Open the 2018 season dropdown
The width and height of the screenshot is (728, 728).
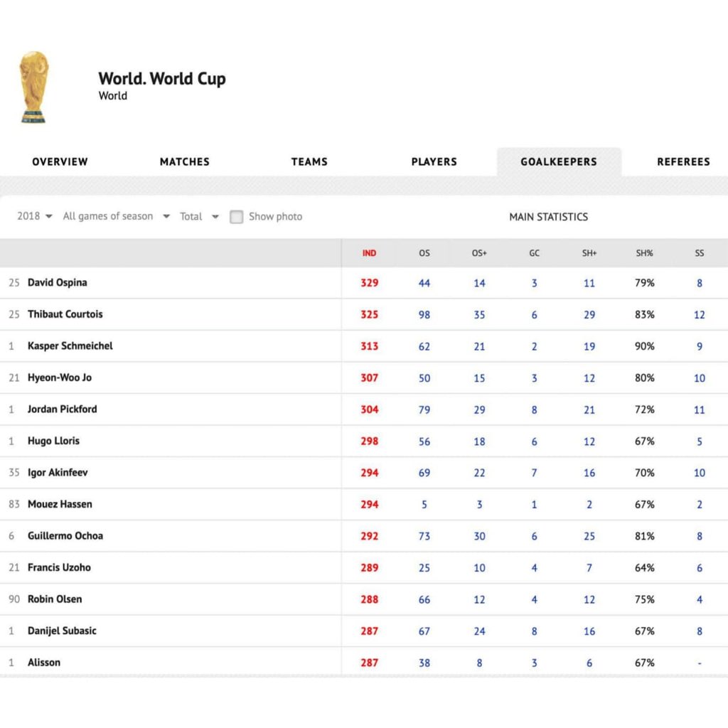33,217
